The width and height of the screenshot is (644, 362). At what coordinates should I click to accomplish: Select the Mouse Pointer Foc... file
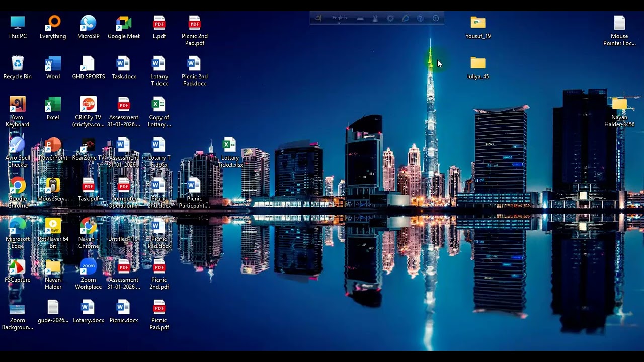point(619,31)
